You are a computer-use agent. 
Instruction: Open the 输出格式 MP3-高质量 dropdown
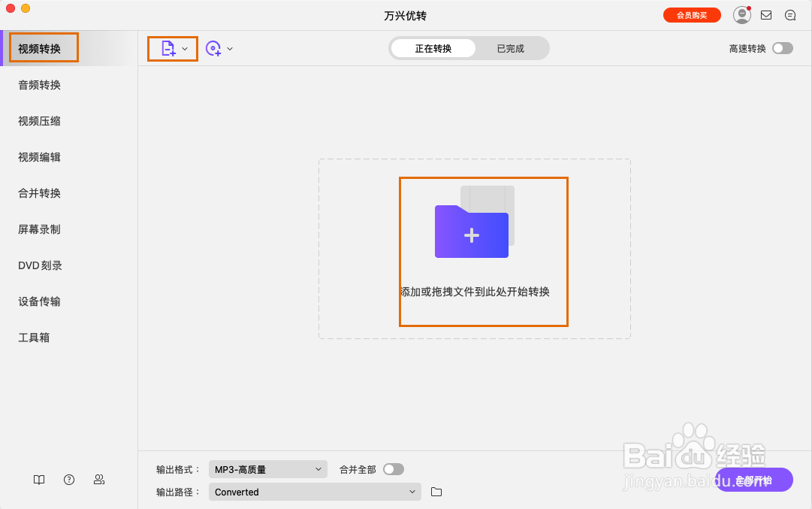[x=267, y=468]
